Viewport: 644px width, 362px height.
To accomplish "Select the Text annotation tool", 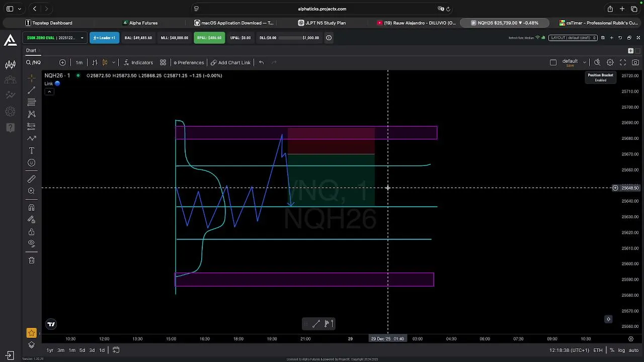I will (x=31, y=150).
